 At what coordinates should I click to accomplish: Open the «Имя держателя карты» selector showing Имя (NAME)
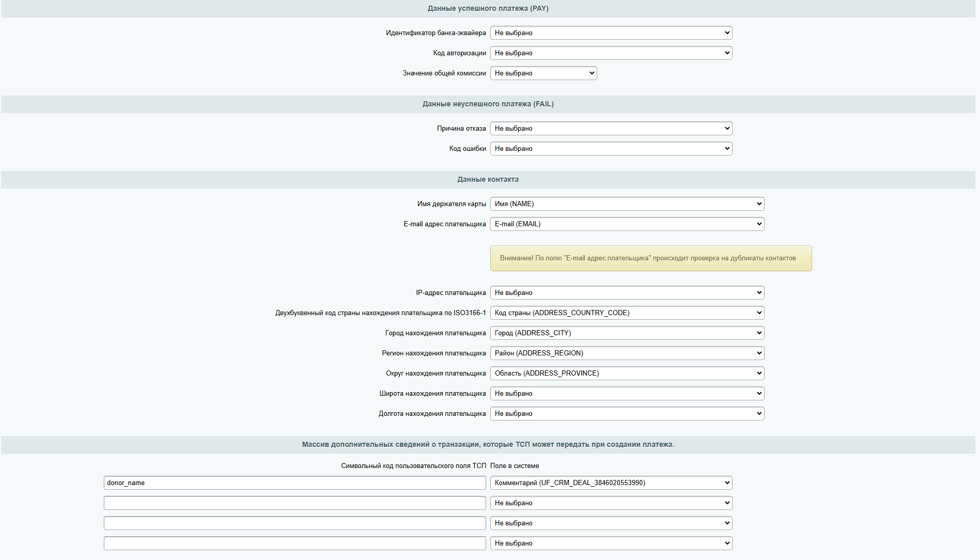pyautogui.click(x=627, y=204)
